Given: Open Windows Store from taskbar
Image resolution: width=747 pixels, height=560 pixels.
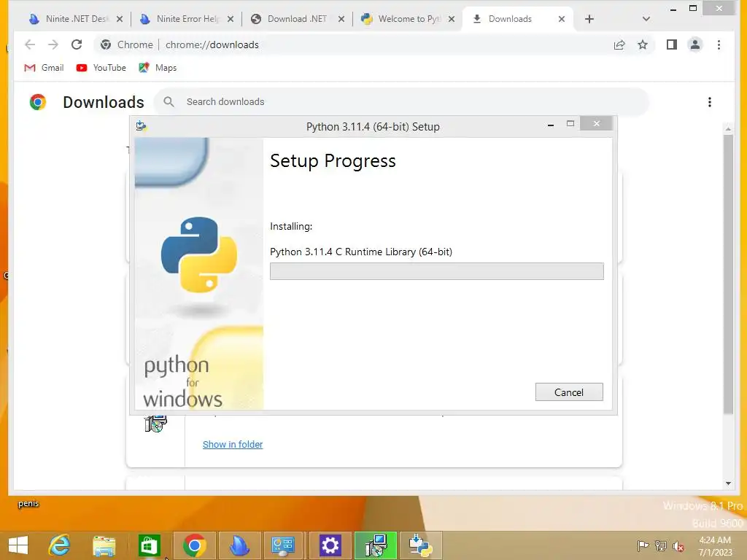Looking at the screenshot, I should [x=149, y=545].
